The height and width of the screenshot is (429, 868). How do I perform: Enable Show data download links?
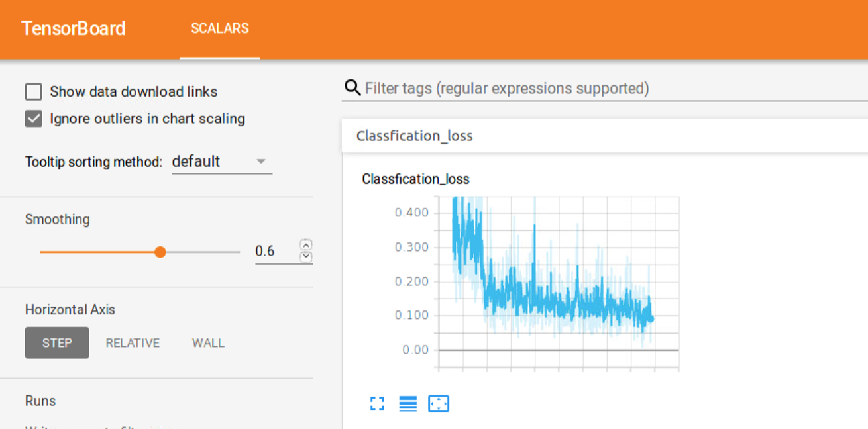coord(33,91)
